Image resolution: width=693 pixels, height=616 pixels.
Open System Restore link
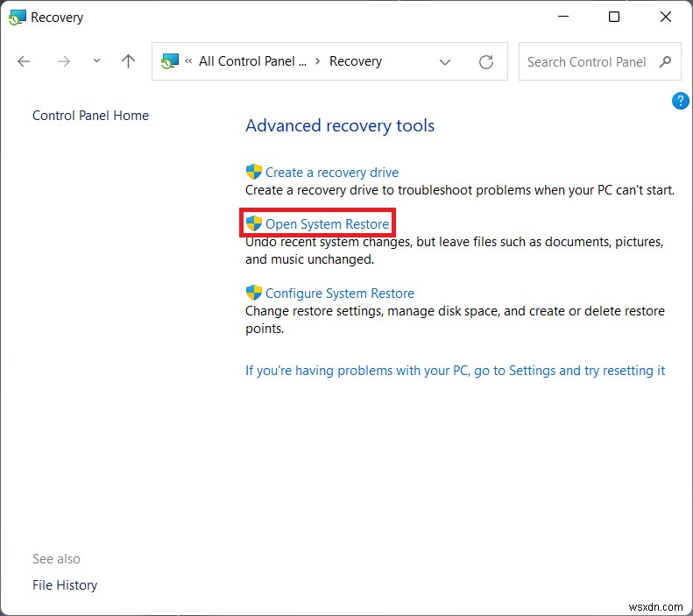click(327, 224)
